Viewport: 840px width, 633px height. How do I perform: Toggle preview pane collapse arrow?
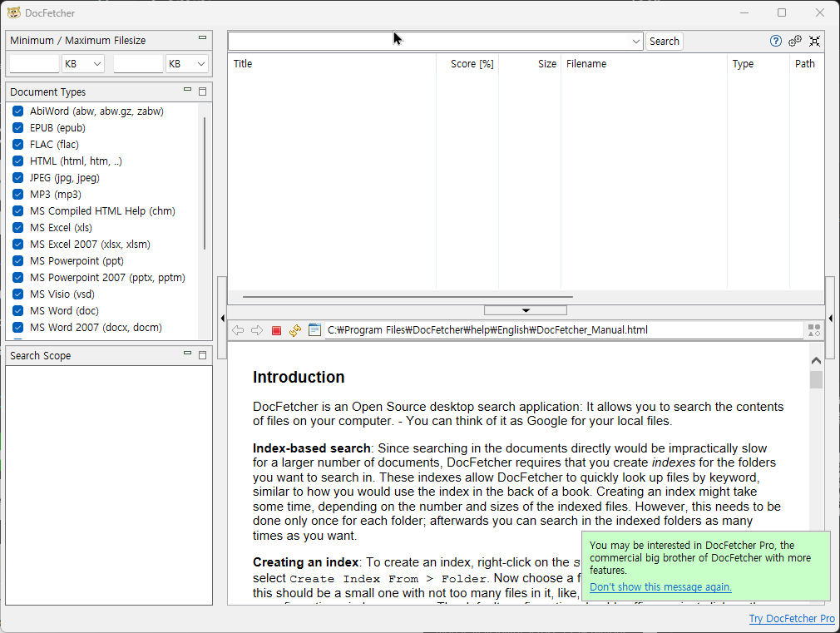(x=526, y=310)
